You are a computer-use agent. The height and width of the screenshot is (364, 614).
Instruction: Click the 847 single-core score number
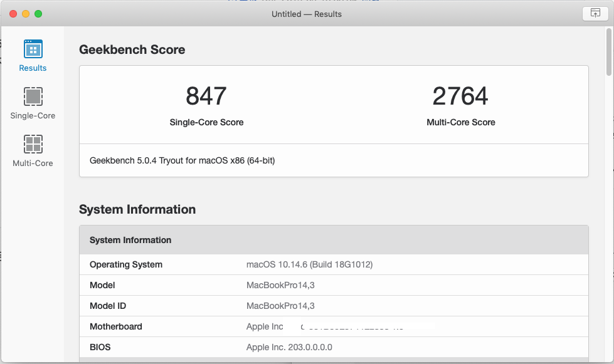coord(206,96)
